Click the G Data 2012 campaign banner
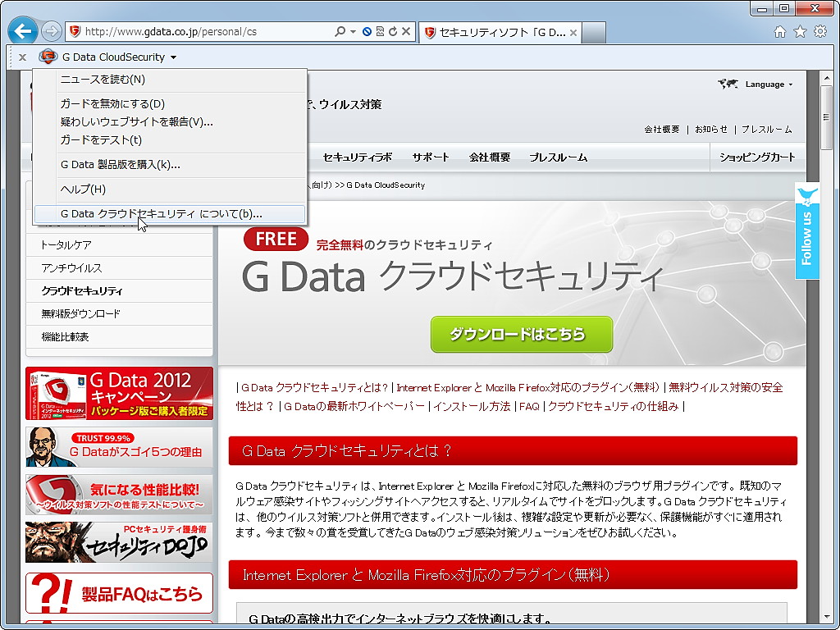Viewport: 840px width, 630px height. tap(119, 393)
